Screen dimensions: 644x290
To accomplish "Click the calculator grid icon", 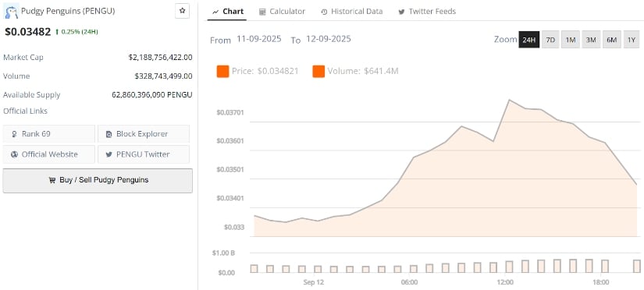I will coord(262,12).
